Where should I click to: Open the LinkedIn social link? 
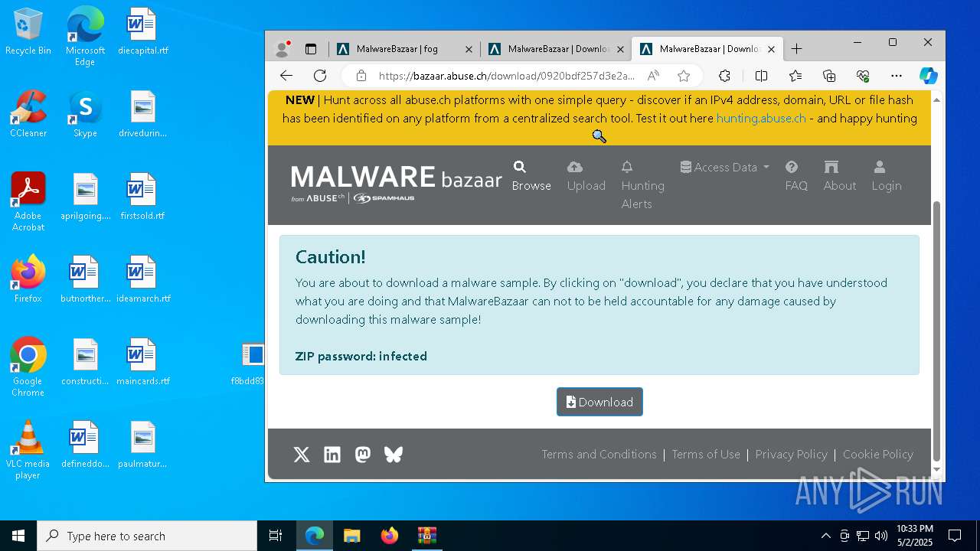tap(332, 455)
